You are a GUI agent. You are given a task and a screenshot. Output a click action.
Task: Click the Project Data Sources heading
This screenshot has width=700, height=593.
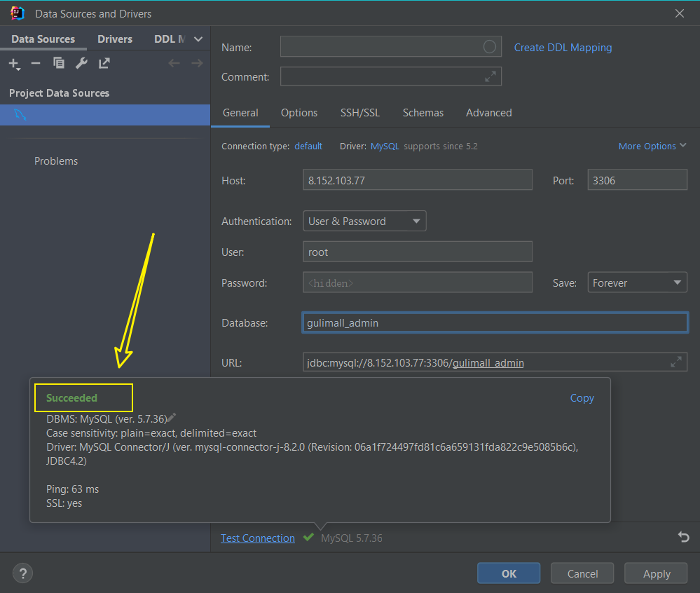pos(59,93)
